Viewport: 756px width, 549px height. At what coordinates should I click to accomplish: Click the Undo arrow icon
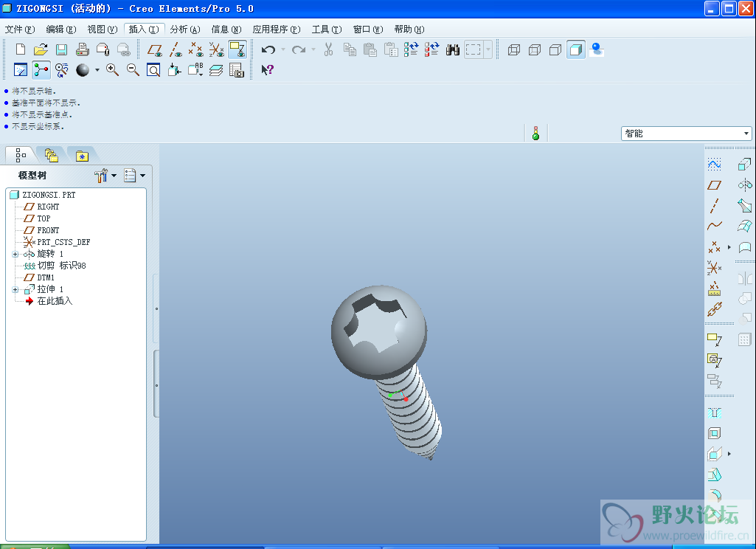[x=268, y=49]
